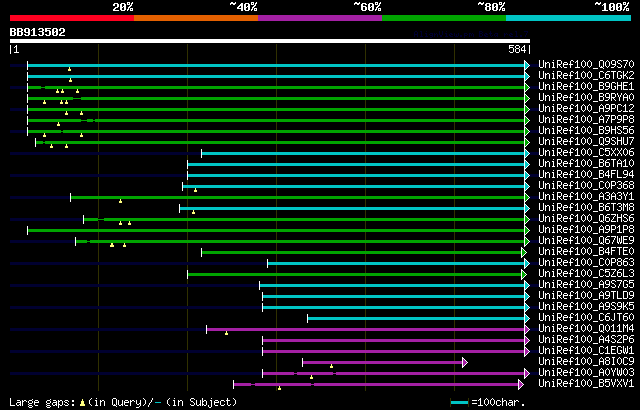Click the UniRef100_A7P9P8 label
This screenshot has height=410, width=640.
[586, 120]
